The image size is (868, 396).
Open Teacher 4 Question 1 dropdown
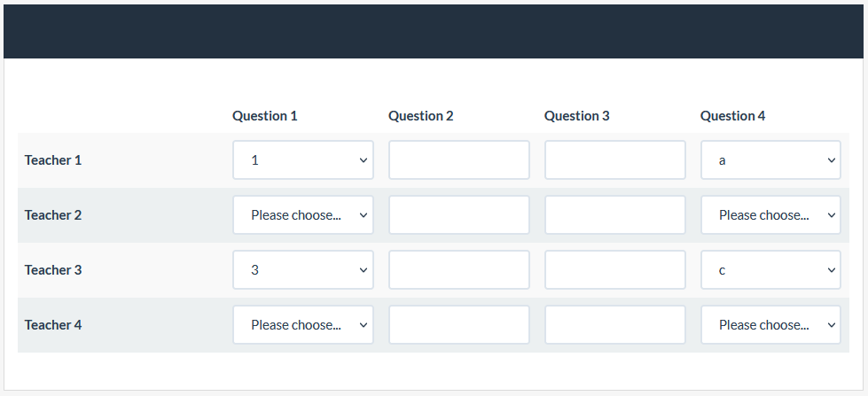tap(302, 325)
